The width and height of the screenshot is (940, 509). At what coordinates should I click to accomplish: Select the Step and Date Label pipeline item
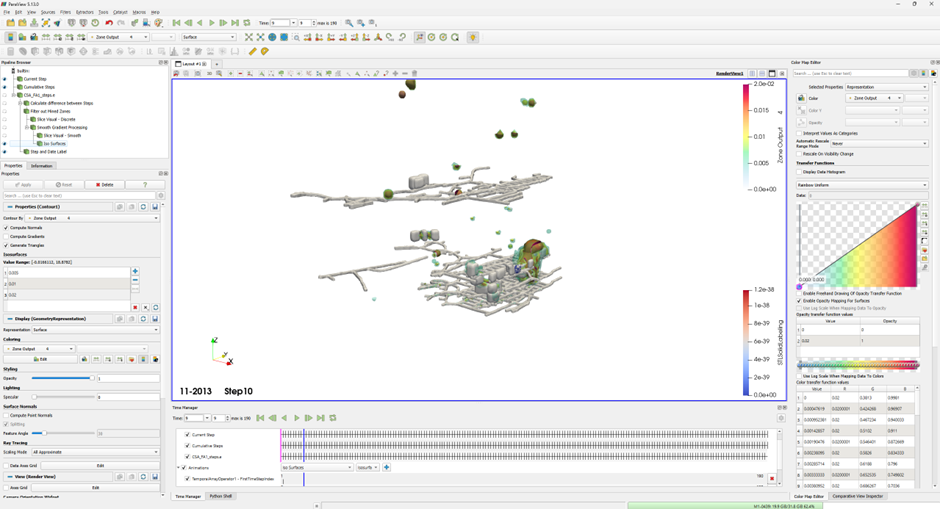[x=48, y=152]
